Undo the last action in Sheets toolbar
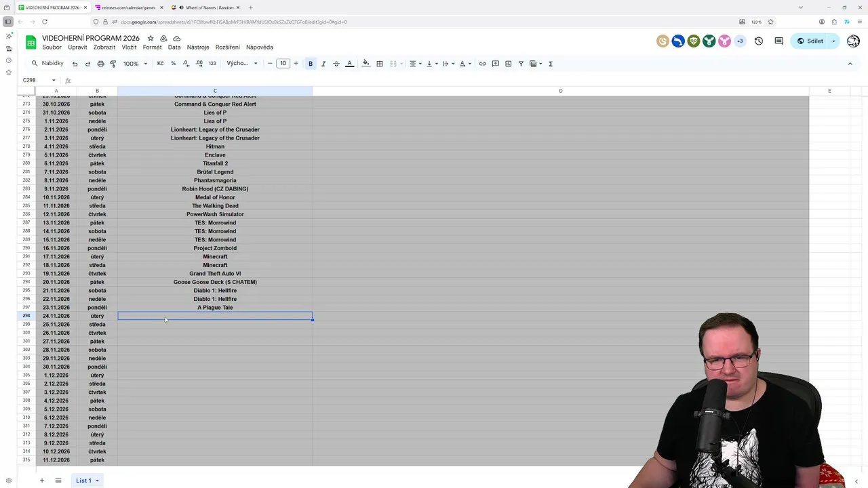 [75, 64]
